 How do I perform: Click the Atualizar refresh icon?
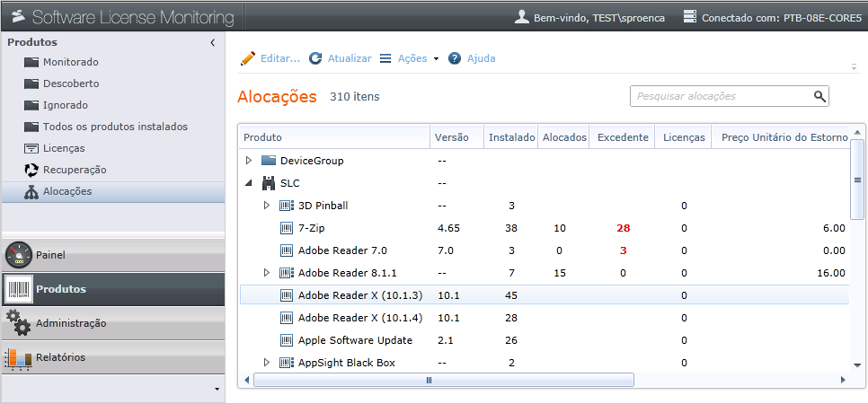tap(315, 58)
